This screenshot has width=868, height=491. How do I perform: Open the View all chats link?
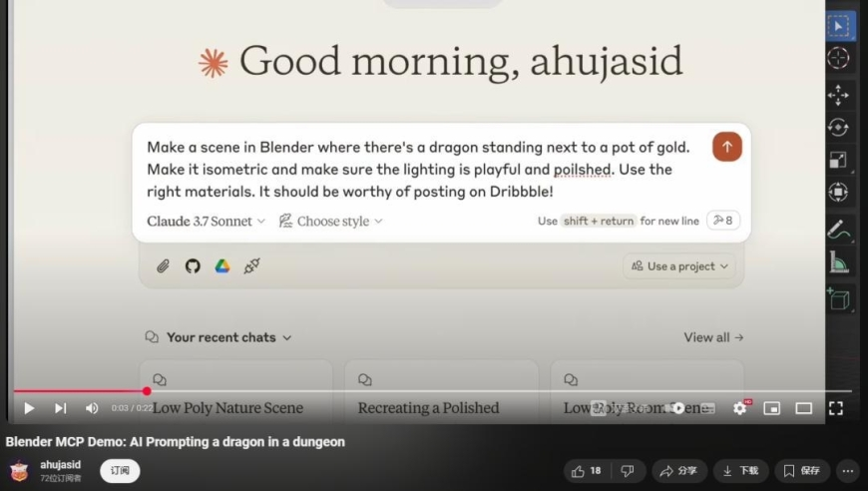(x=713, y=337)
